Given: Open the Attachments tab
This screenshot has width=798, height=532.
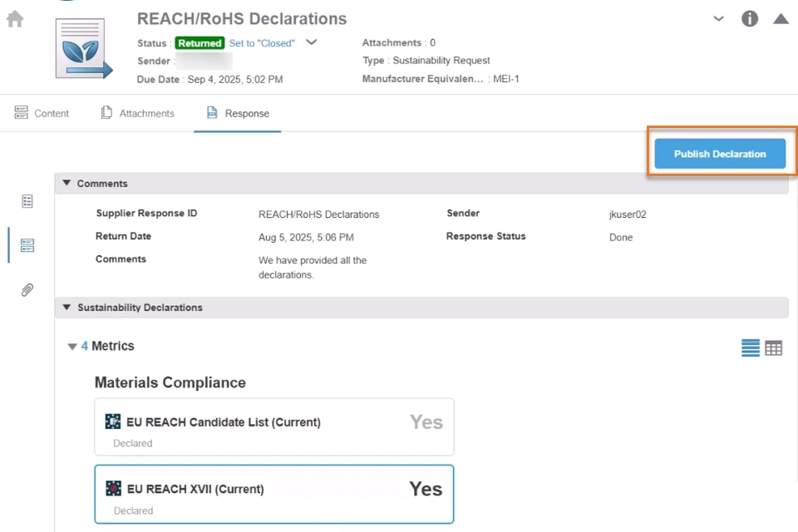Looking at the screenshot, I should (x=138, y=113).
